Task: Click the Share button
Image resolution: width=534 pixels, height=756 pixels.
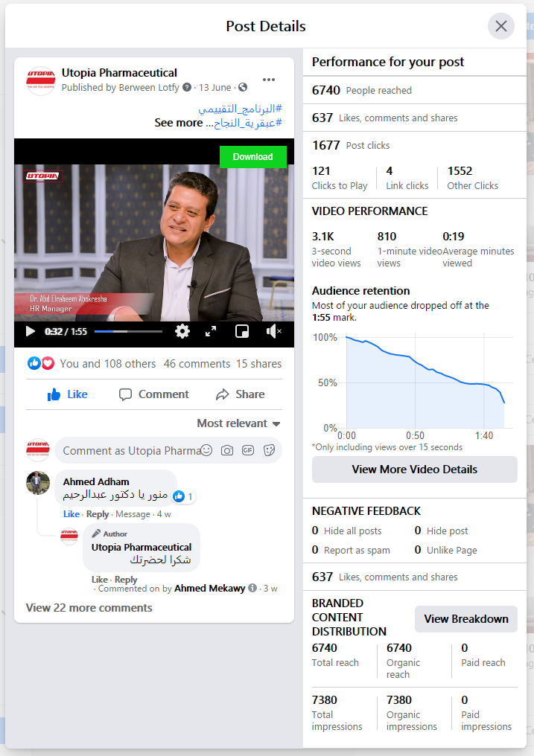Action: tap(241, 394)
